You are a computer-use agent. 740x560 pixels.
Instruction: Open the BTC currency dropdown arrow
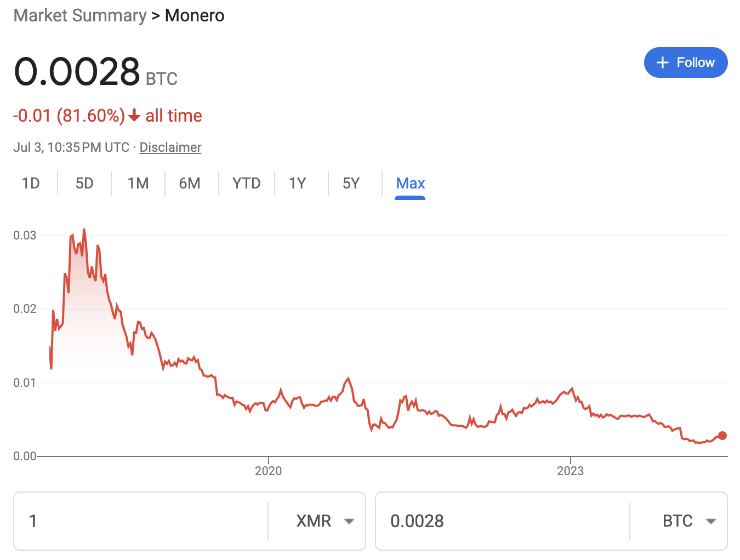pyautogui.click(x=710, y=521)
